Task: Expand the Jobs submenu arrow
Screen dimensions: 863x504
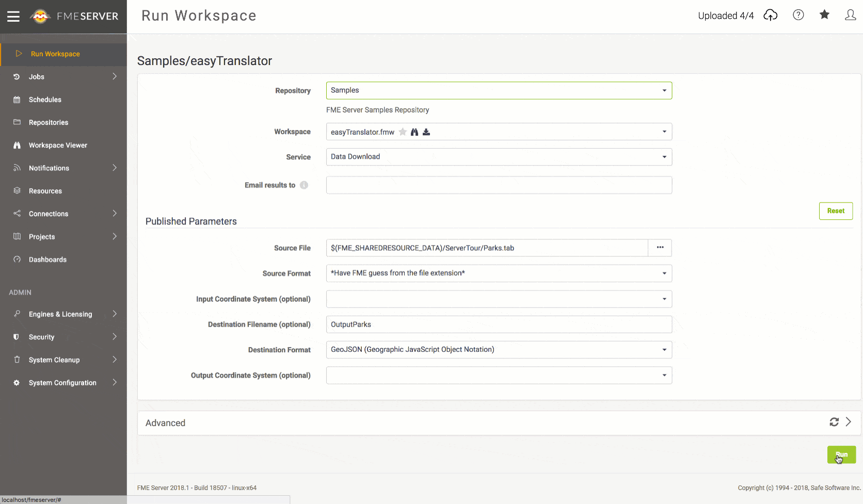Action: point(115,76)
